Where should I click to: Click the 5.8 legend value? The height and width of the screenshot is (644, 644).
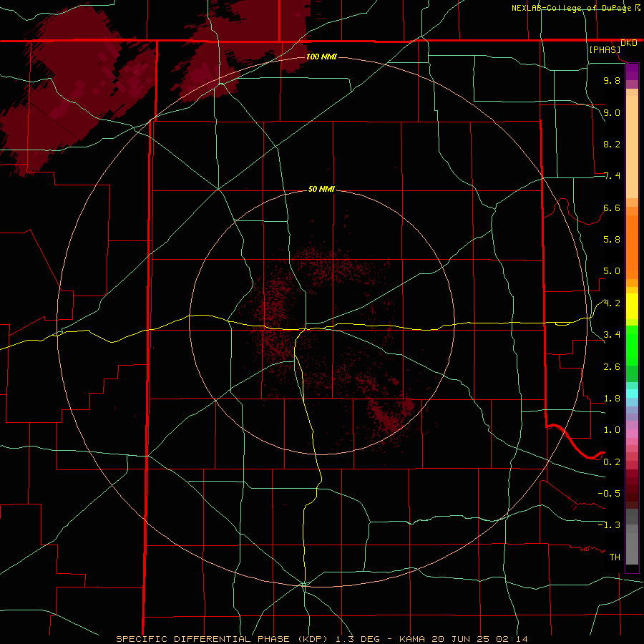point(612,240)
